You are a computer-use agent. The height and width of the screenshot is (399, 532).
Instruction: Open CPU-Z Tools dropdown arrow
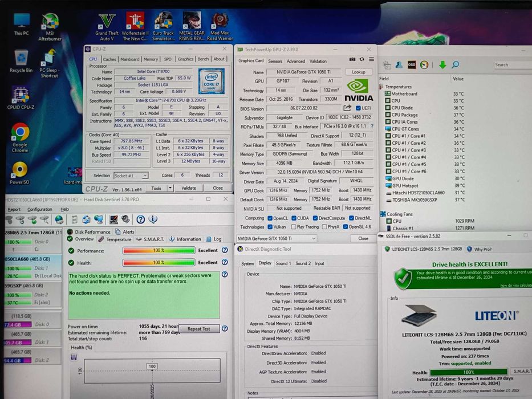tap(170, 188)
